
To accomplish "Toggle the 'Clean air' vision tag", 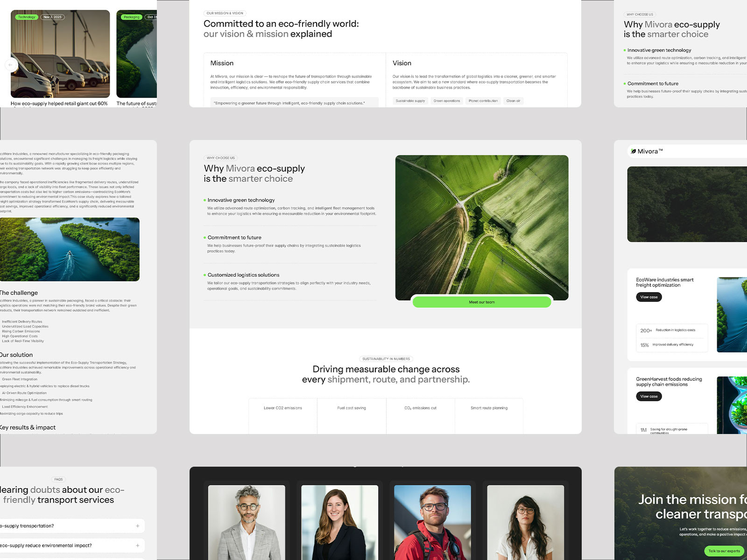I will pos(513,101).
